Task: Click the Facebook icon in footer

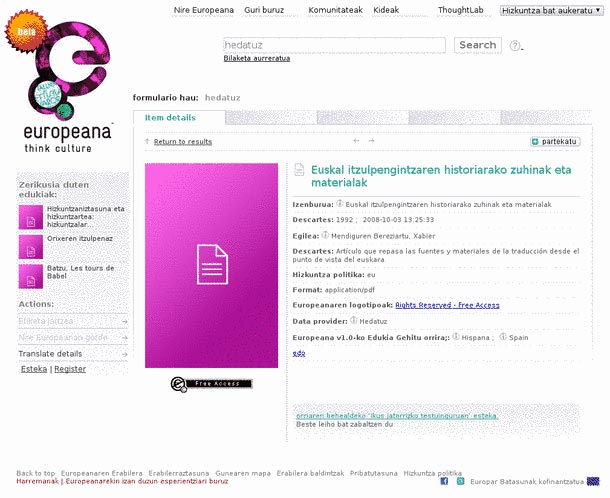Action: (444, 481)
